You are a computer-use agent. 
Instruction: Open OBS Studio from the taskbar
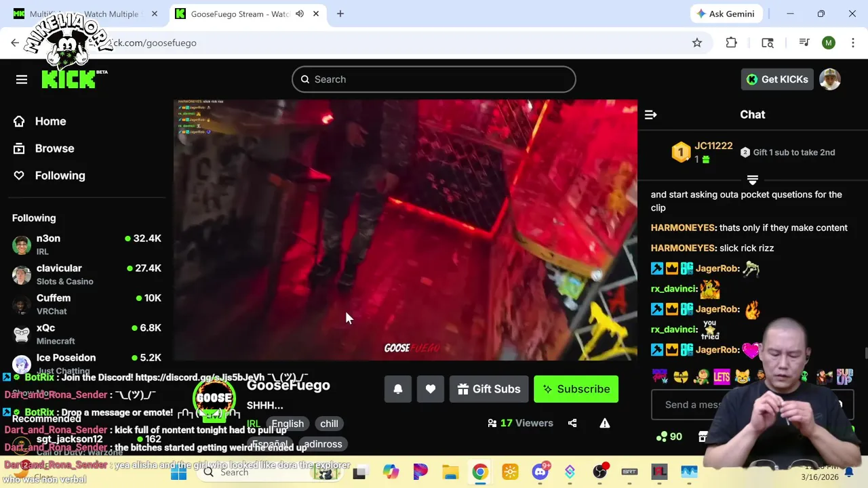pyautogui.click(x=600, y=472)
